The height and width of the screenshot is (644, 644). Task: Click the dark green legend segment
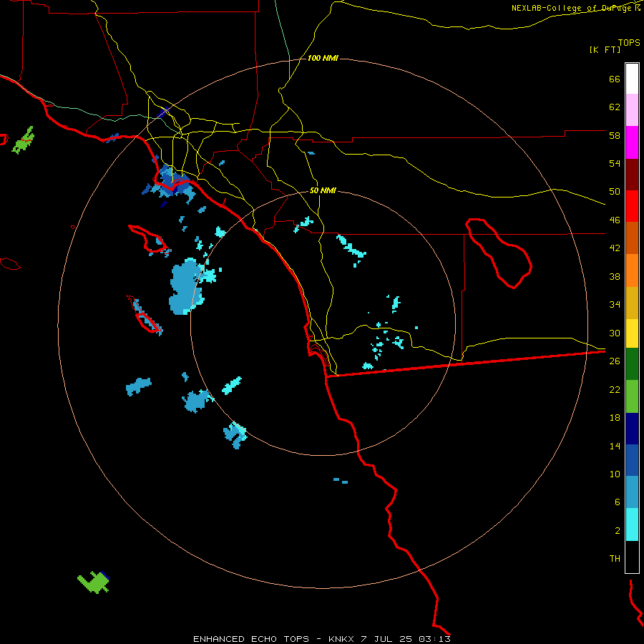(x=632, y=364)
